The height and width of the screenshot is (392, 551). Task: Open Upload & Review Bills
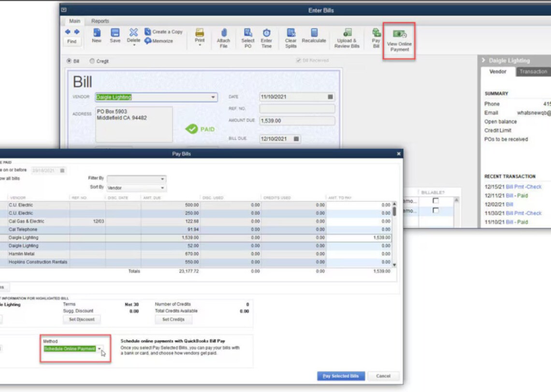tap(347, 38)
